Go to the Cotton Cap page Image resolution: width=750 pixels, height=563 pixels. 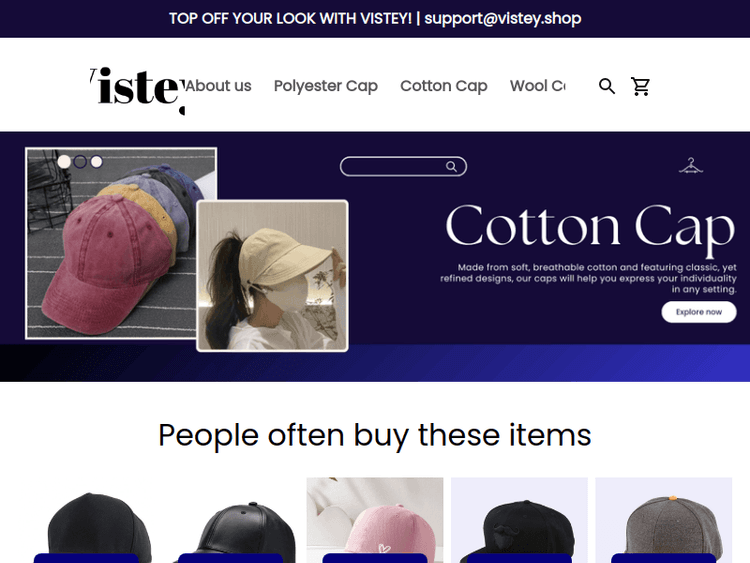click(444, 86)
